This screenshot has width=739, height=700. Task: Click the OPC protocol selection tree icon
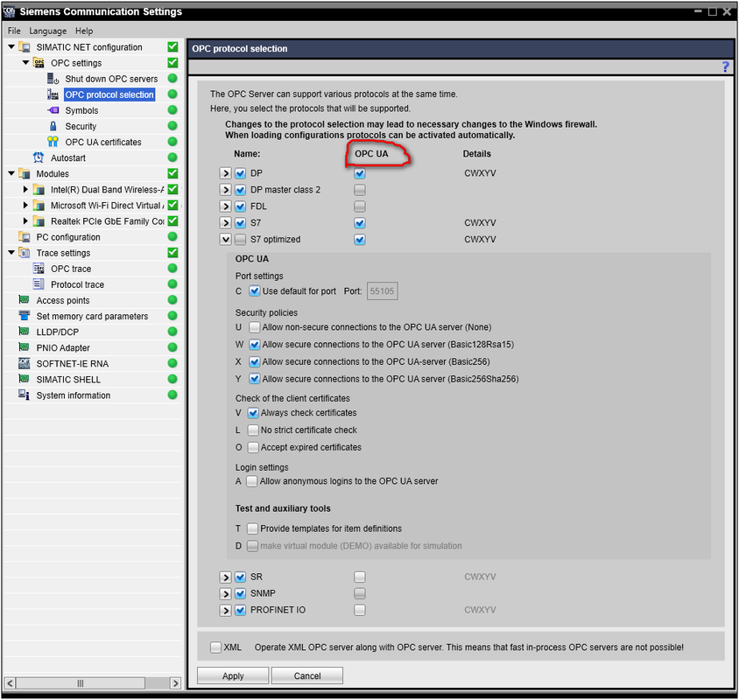coord(53,94)
